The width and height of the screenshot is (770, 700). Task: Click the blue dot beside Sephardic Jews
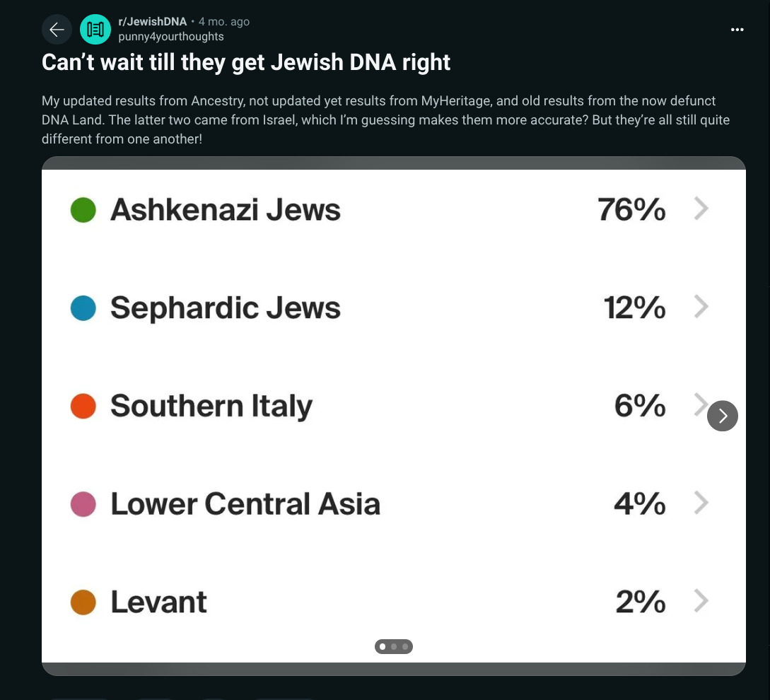[x=83, y=308]
